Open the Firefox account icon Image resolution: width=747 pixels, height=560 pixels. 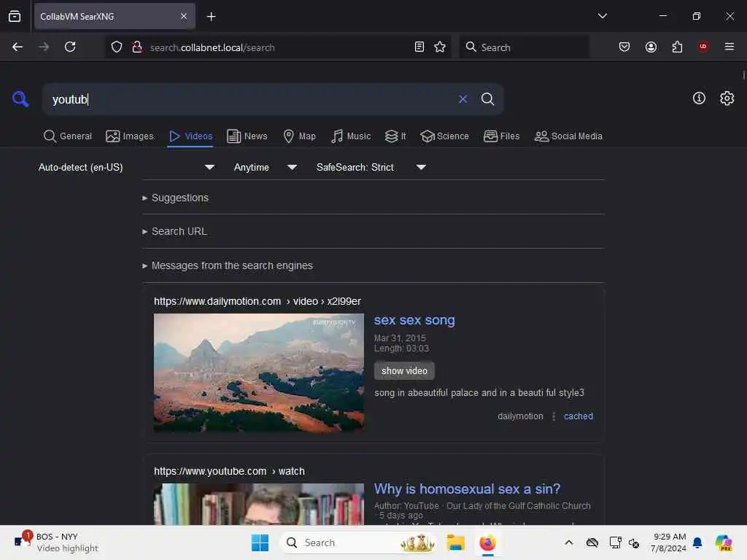651,47
